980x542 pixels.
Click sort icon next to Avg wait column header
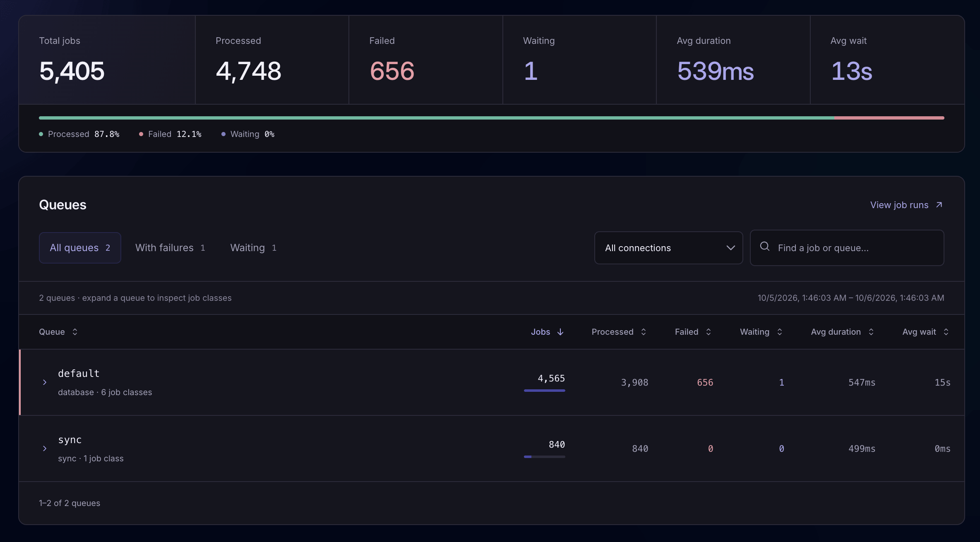click(946, 332)
